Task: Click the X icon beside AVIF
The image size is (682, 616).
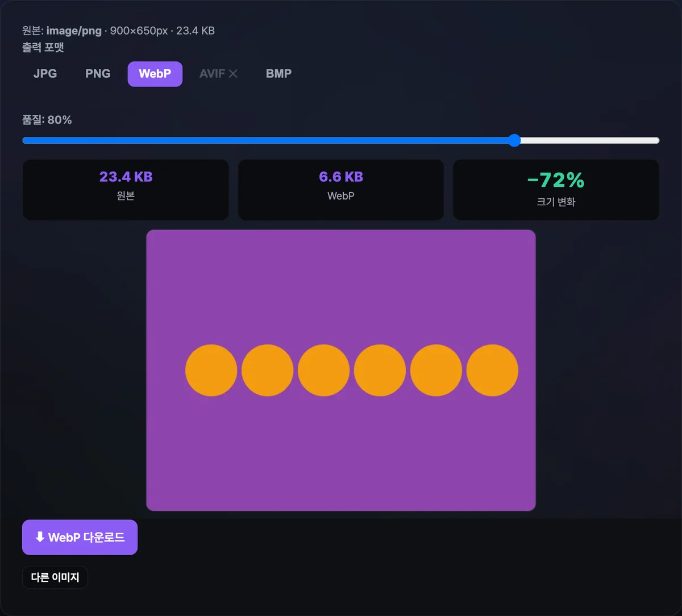Action: tap(233, 74)
